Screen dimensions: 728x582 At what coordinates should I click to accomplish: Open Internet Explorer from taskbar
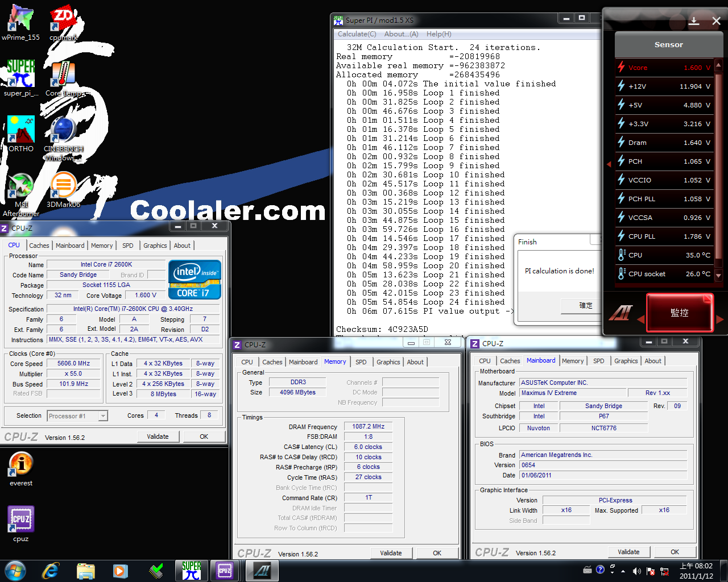51,571
